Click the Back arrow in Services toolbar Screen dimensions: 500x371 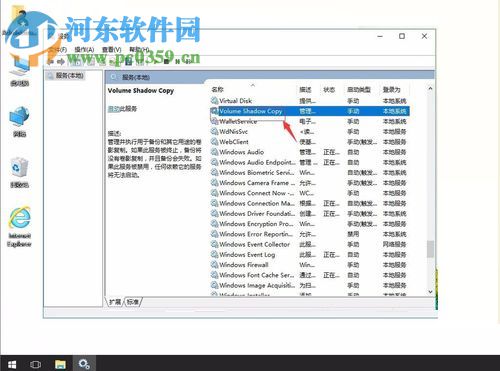(51, 62)
